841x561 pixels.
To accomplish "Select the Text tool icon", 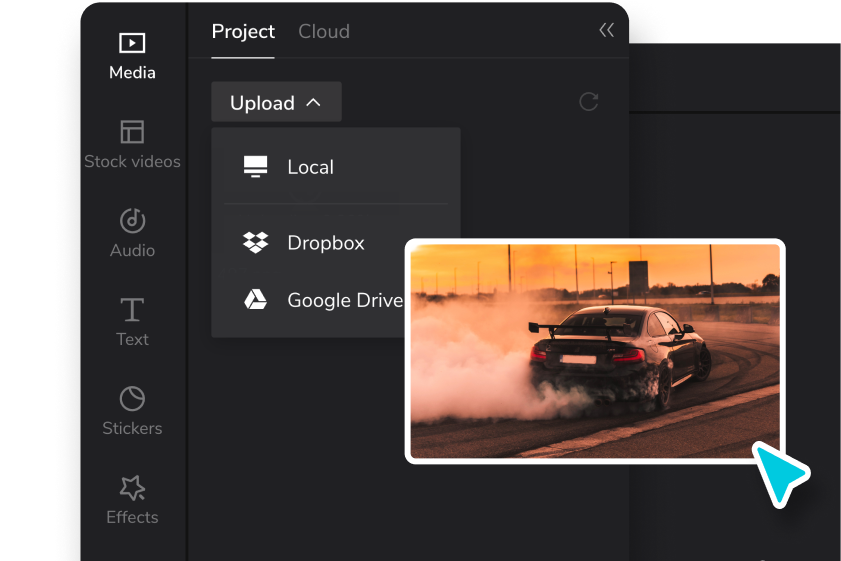I will point(132,309).
